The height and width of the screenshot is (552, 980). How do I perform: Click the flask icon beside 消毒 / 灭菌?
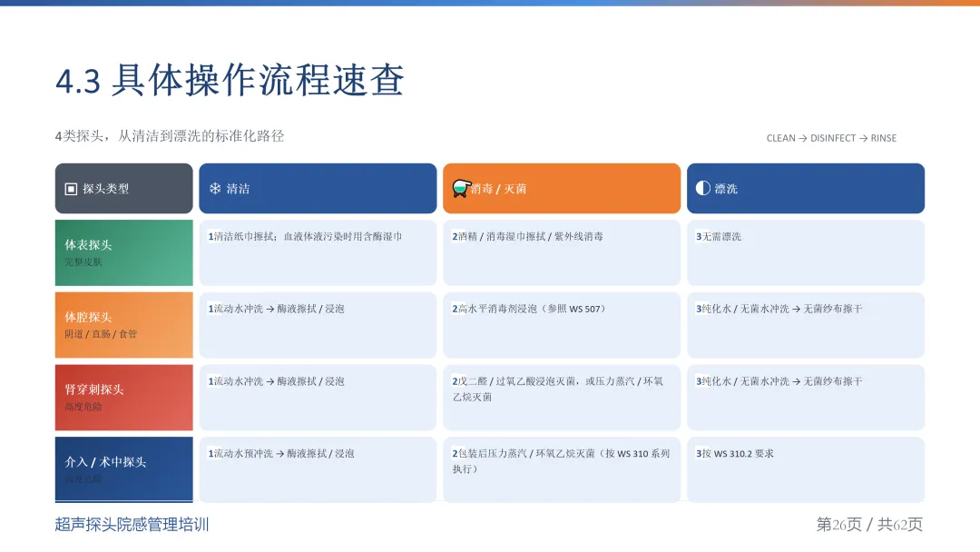(461, 188)
